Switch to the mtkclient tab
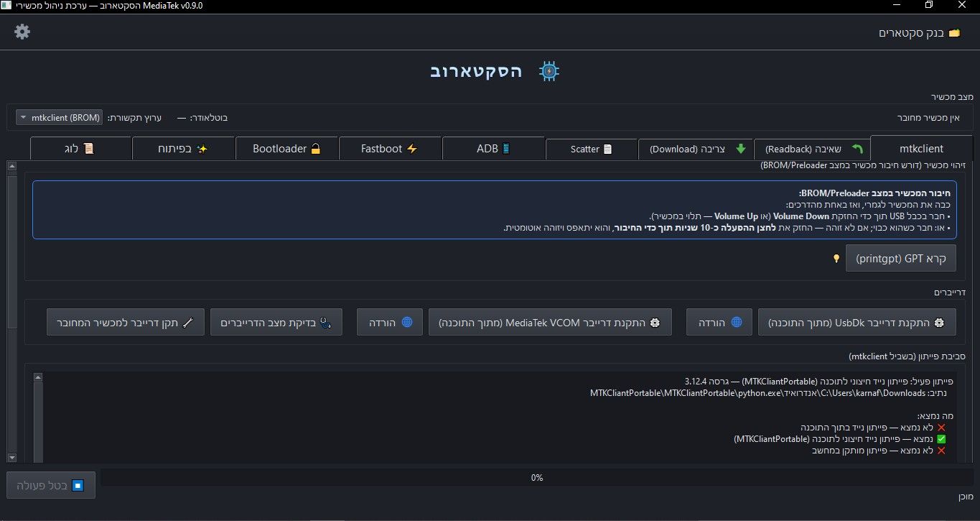This screenshot has width=980, height=521. pyautogui.click(x=921, y=148)
